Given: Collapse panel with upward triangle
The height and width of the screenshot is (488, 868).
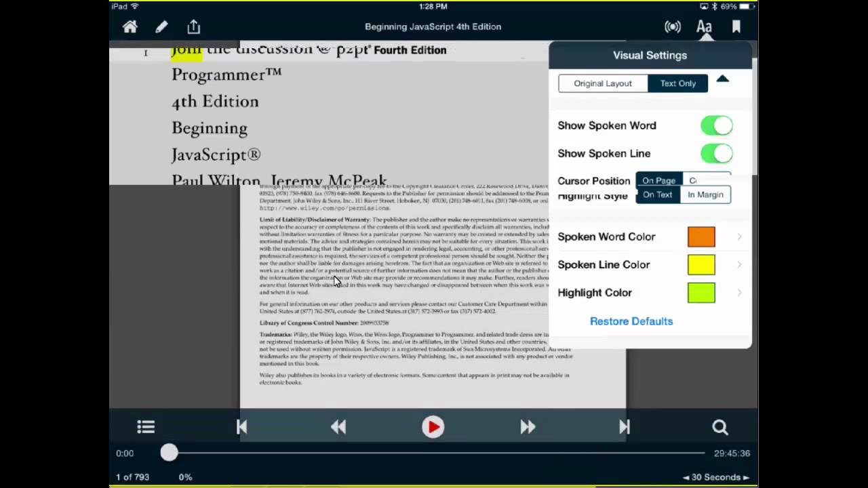Looking at the screenshot, I should (723, 79).
